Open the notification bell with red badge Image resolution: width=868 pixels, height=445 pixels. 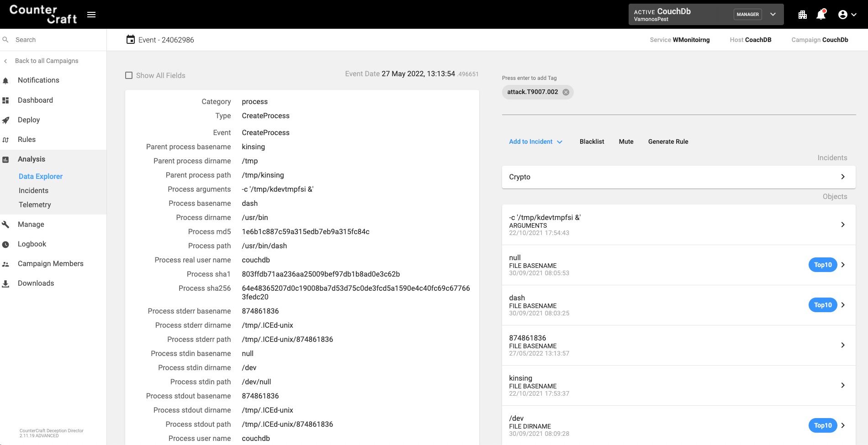pos(821,15)
